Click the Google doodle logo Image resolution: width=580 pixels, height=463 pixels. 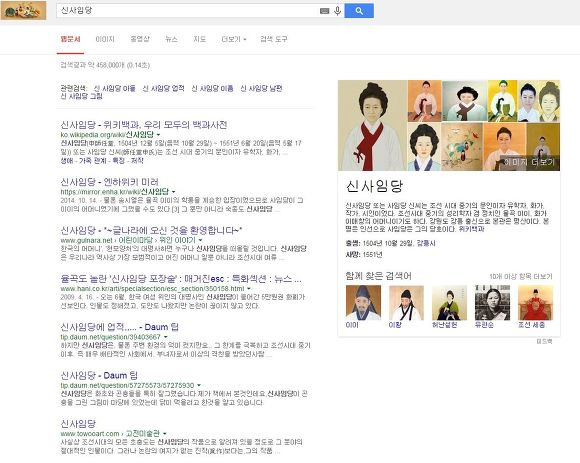tap(24, 10)
